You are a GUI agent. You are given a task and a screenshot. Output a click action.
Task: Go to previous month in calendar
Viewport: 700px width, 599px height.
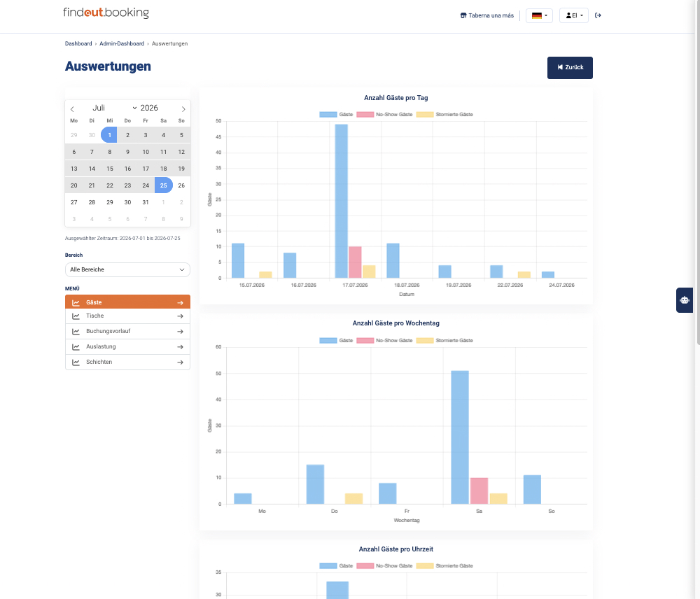click(72, 109)
